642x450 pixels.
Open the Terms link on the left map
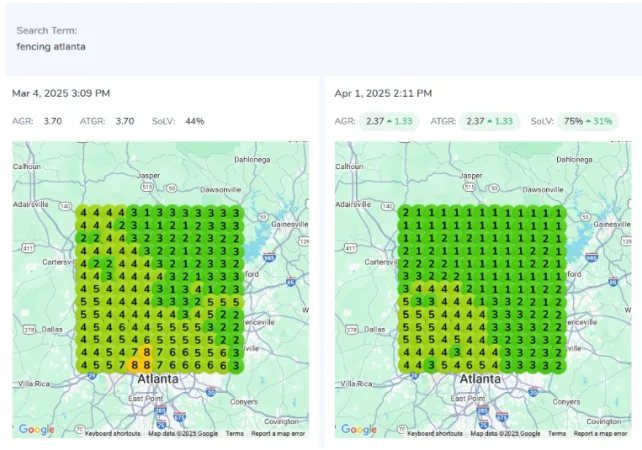[234, 434]
